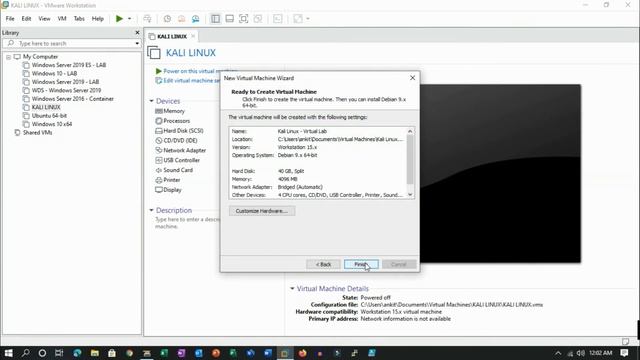640x360 pixels.
Task: Click the Library search input field
Action: (x=72, y=43)
